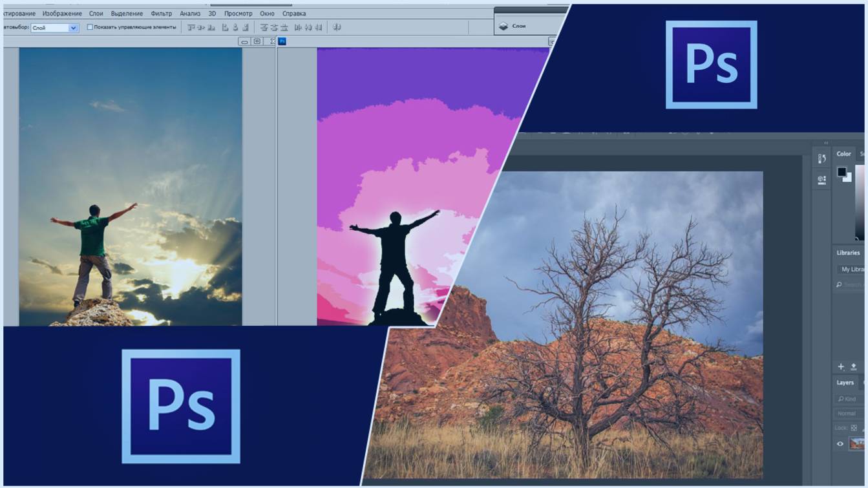Click the Align vertical centers icon
The width and height of the screenshot is (868, 488).
tap(201, 28)
